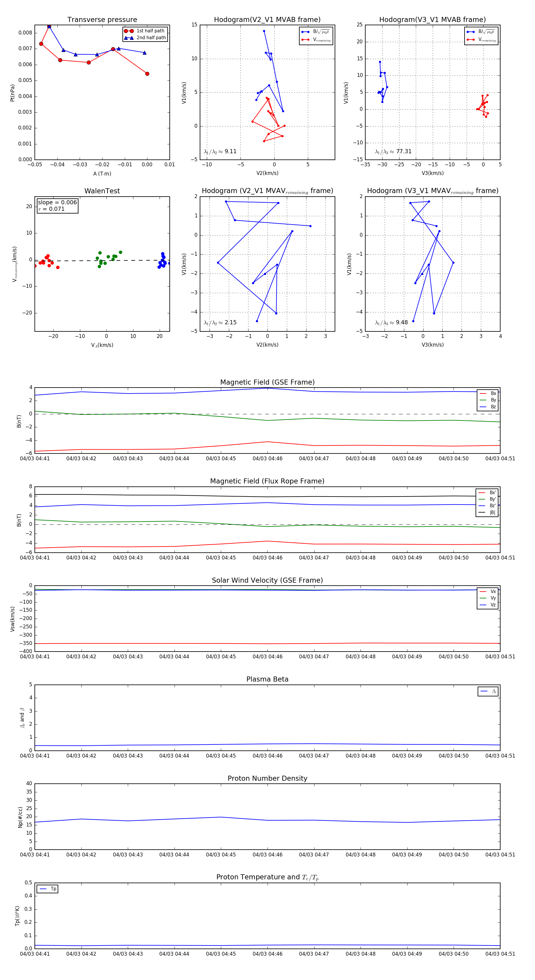Select "Vy" in the solar wind legend
This screenshot has height=980, width=535.
click(488, 598)
